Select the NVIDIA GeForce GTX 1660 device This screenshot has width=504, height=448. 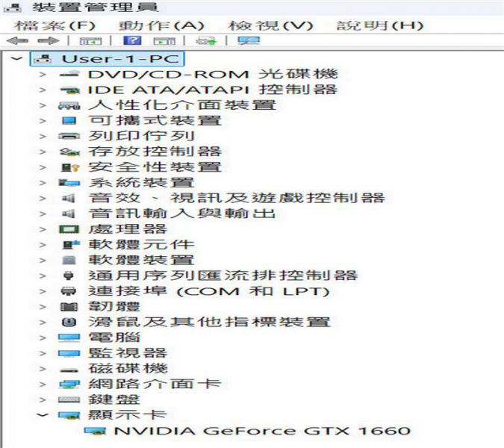pyautogui.click(x=261, y=431)
